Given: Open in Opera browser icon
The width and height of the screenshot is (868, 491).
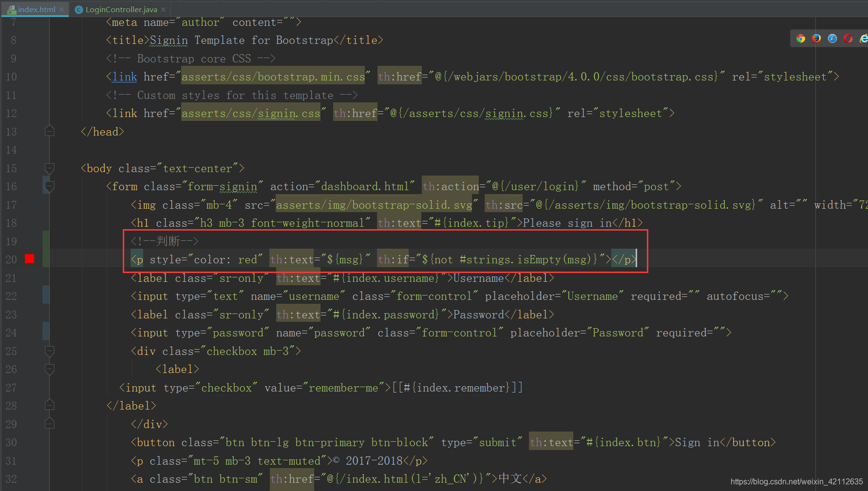Looking at the screenshot, I should 848,39.
